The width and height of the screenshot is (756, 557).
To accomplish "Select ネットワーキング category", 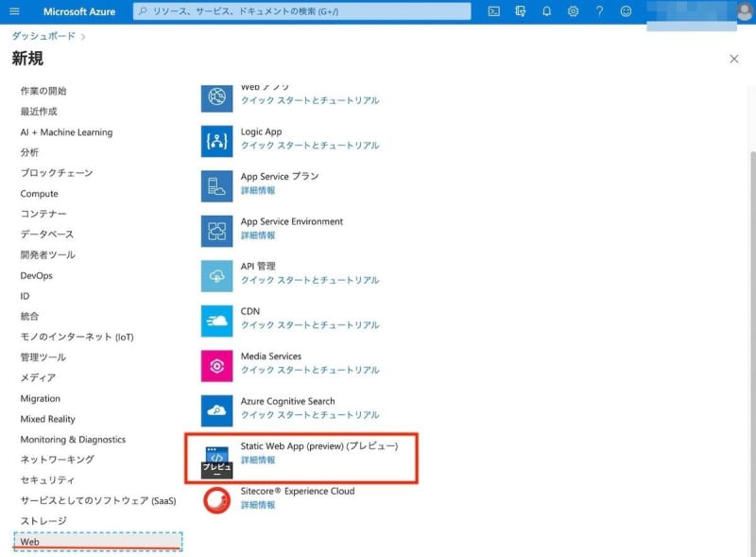I will click(57, 460).
